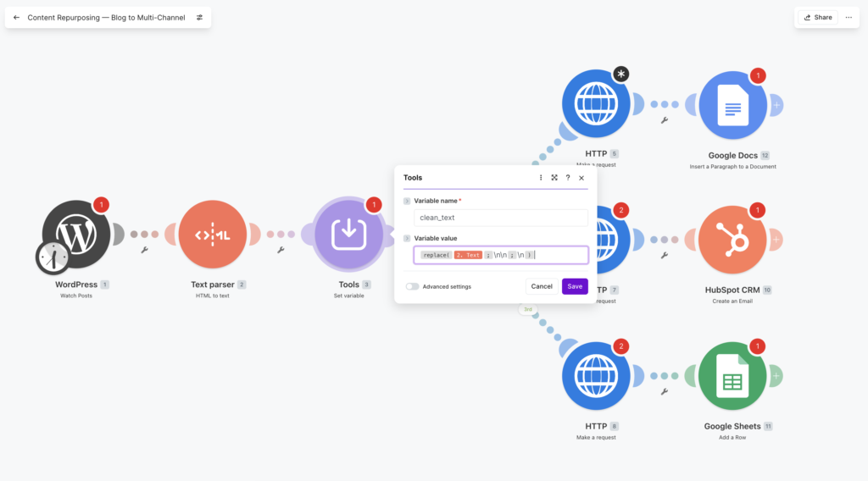Add a module after HubSpot CRM using plus

click(x=776, y=240)
